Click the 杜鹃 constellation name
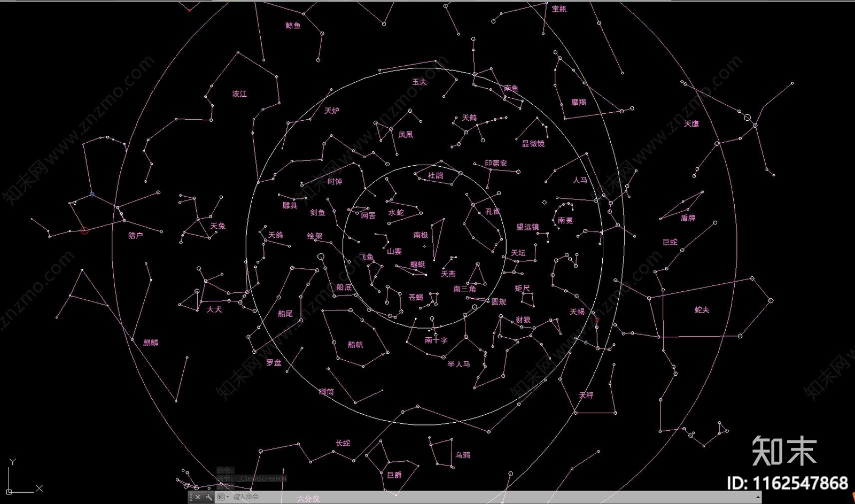The width and height of the screenshot is (855, 504). coord(436,175)
